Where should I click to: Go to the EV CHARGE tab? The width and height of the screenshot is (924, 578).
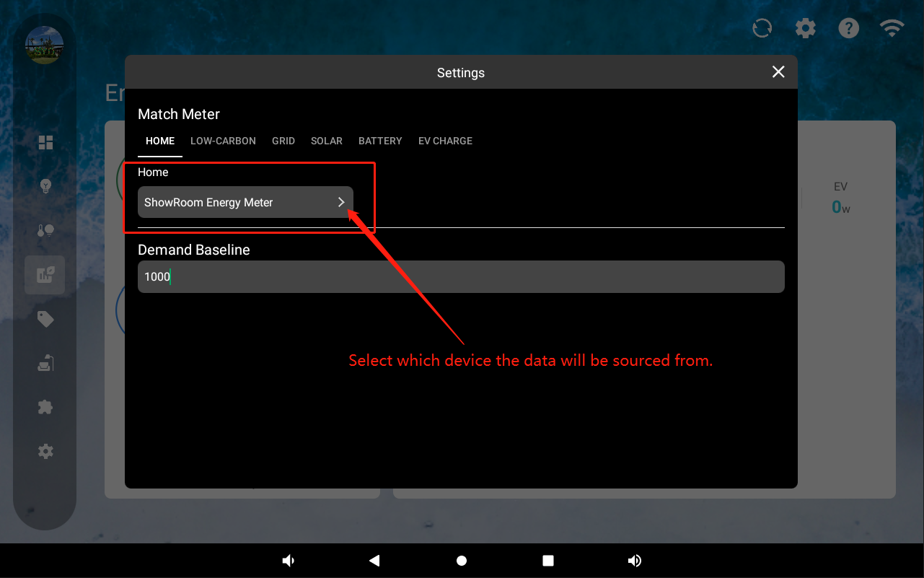coord(445,141)
